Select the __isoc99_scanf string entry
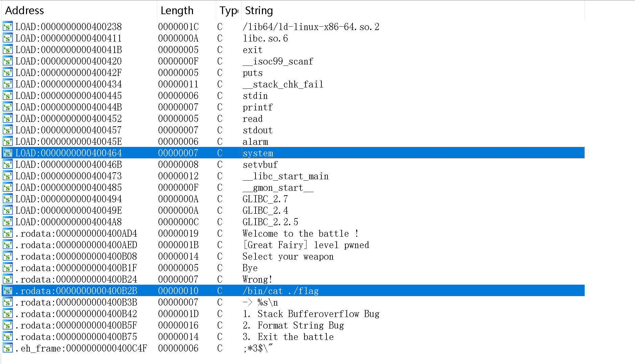 point(278,61)
